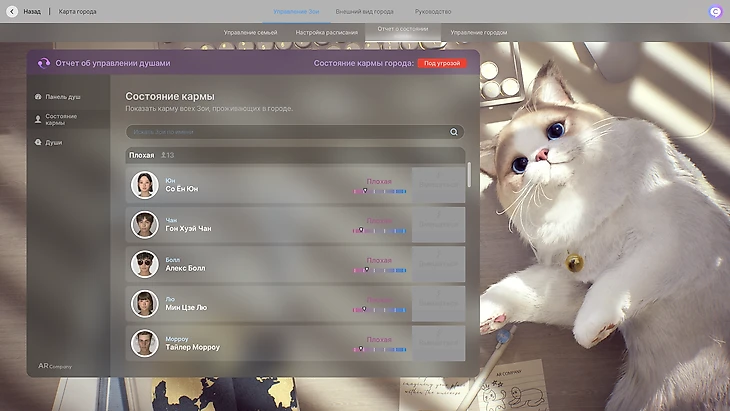Select Управление семьей sub-tab

click(250, 32)
